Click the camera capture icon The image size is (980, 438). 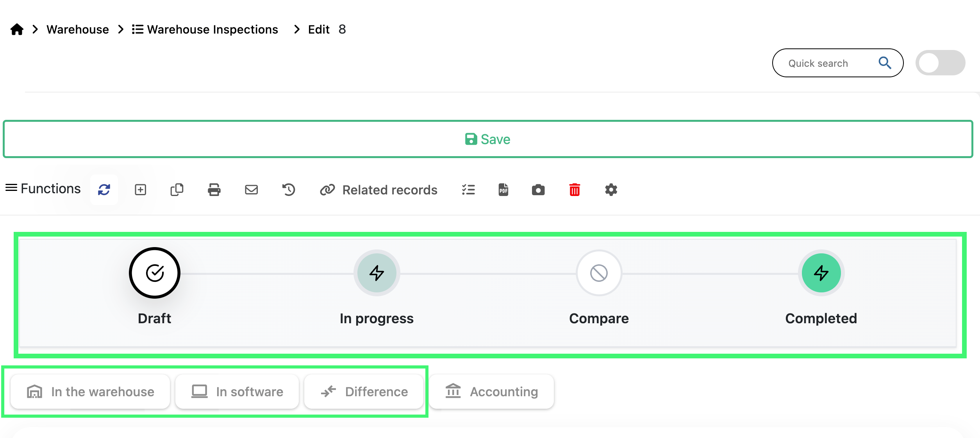pos(538,190)
